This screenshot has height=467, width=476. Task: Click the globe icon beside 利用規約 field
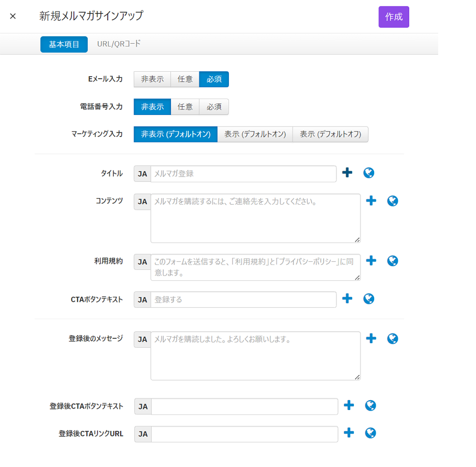(x=392, y=261)
